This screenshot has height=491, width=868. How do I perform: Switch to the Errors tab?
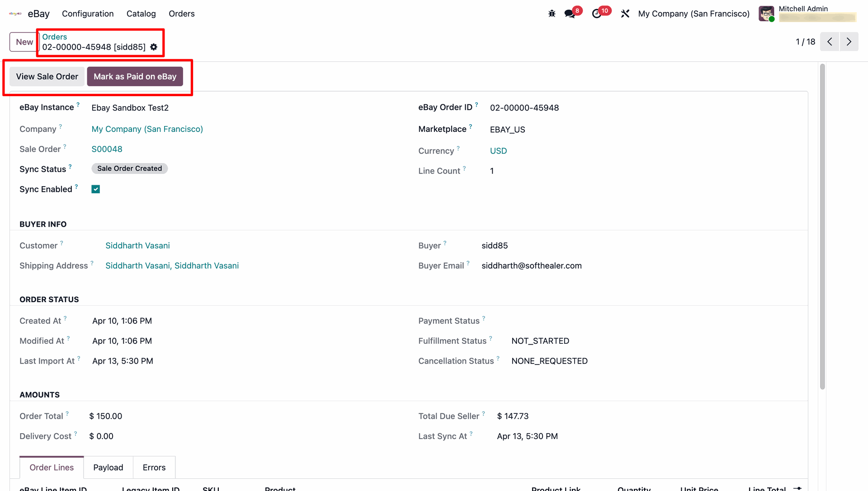154,468
